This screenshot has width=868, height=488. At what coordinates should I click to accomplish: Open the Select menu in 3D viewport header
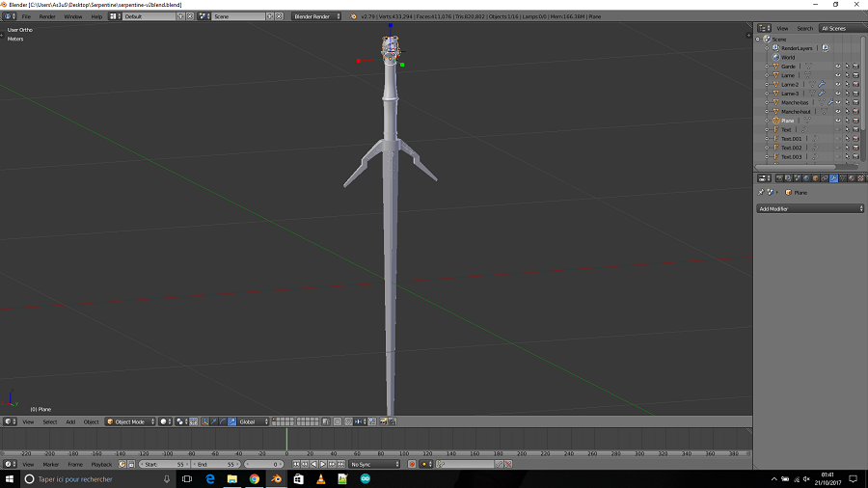click(x=49, y=421)
